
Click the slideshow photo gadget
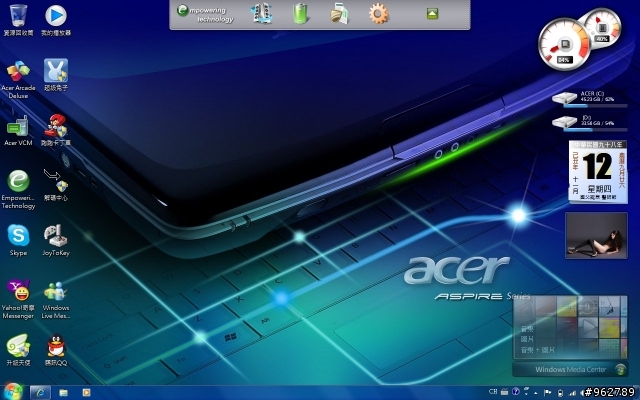coord(596,235)
